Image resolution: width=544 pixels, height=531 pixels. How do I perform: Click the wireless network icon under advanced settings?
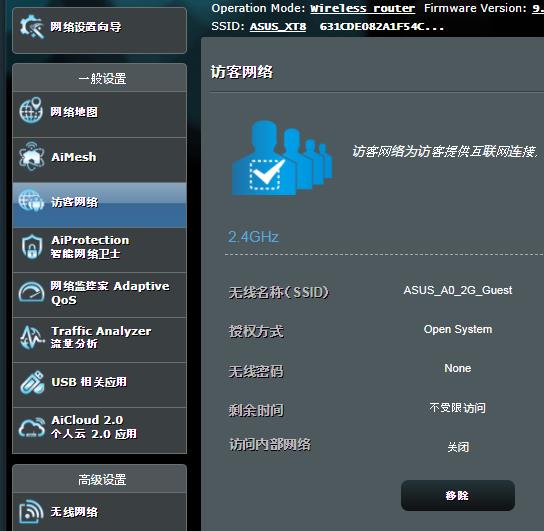[31, 512]
